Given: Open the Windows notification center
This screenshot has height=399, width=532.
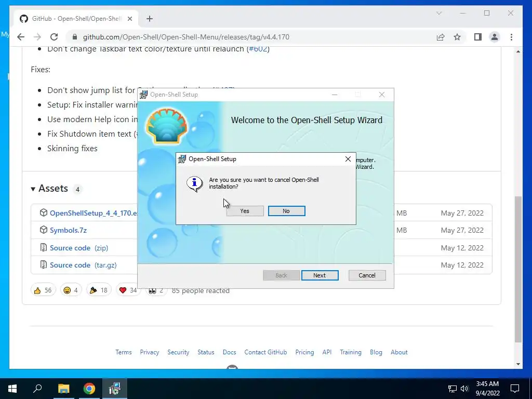Looking at the screenshot, I should tap(515, 389).
